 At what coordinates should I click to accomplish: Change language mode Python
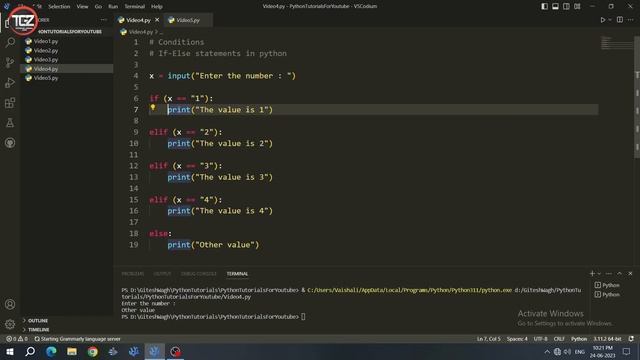[x=579, y=339]
